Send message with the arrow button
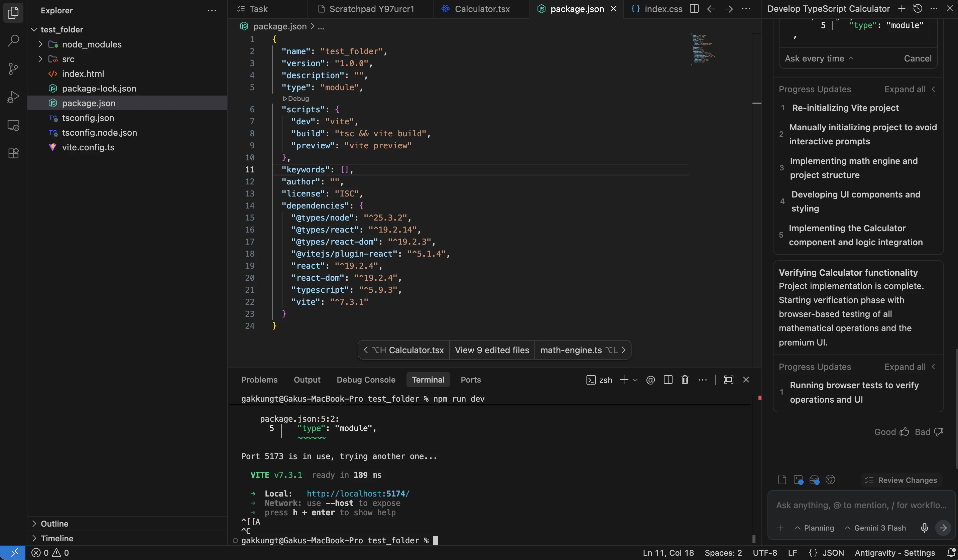958x560 pixels. coord(943,528)
